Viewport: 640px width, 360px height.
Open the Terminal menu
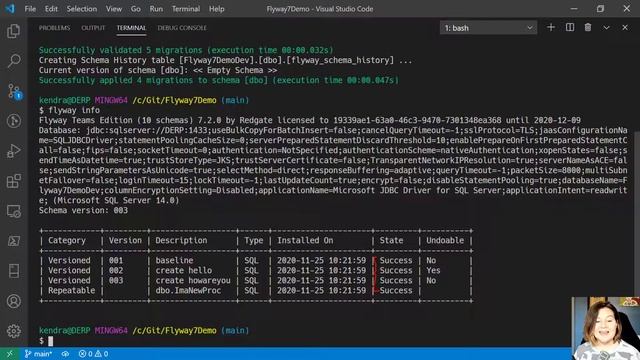tap(186, 9)
